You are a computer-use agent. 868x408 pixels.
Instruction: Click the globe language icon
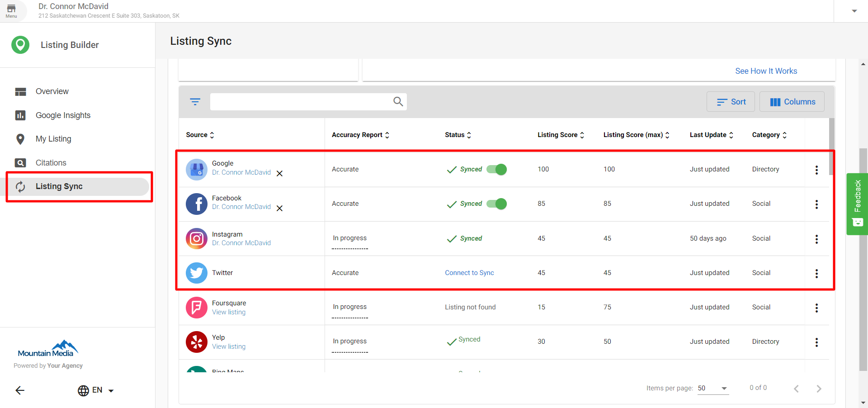83,390
